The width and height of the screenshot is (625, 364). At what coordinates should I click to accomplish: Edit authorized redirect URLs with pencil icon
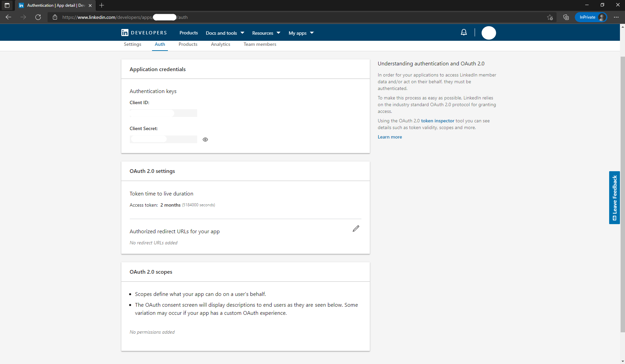coord(356,229)
